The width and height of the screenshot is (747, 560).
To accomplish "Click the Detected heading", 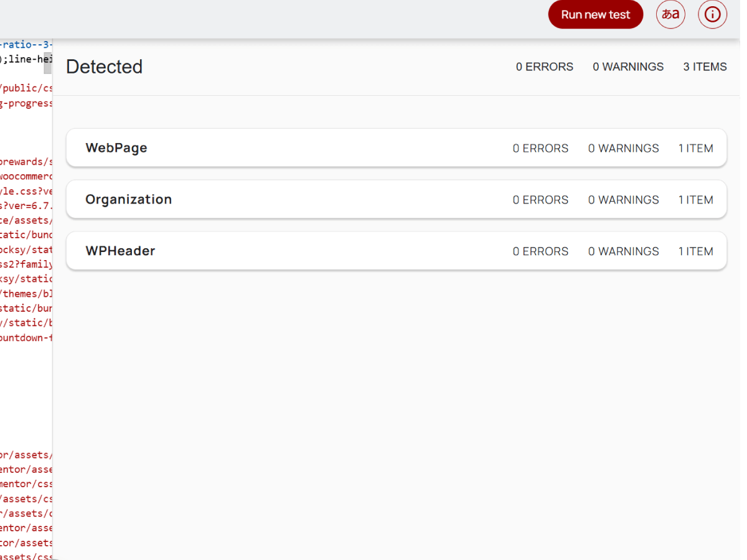I will 104,67.
